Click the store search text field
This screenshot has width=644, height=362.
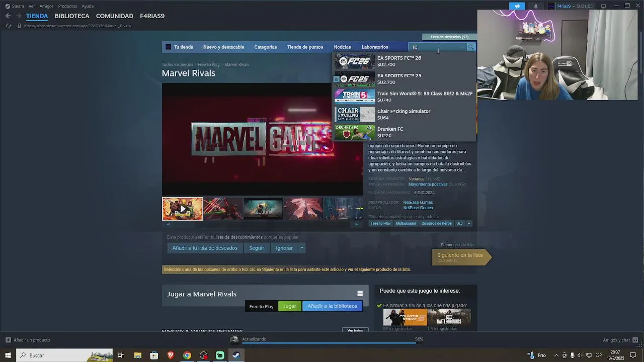point(438,47)
